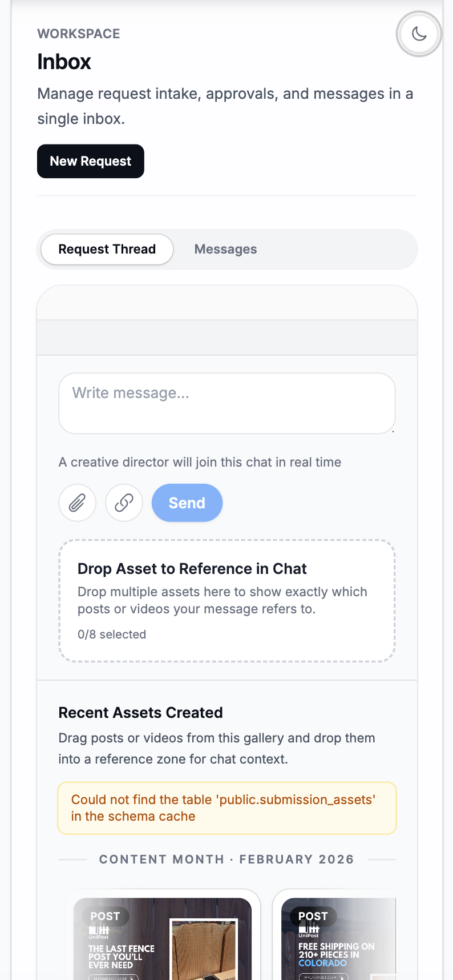Viewport: 453px width, 980px height.
Task: Click UniPost logo on Last Fence card
Action: (99, 933)
